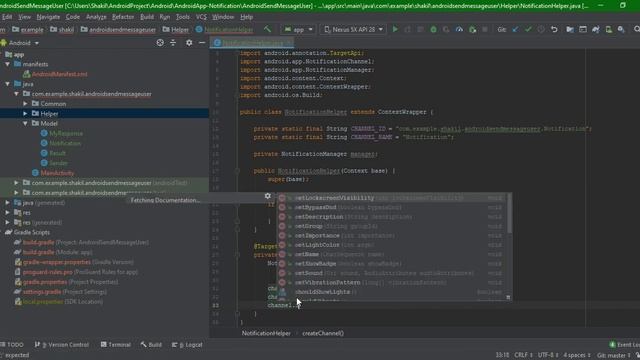
Task: Open the app run configuration dropdown
Action: click(298, 29)
